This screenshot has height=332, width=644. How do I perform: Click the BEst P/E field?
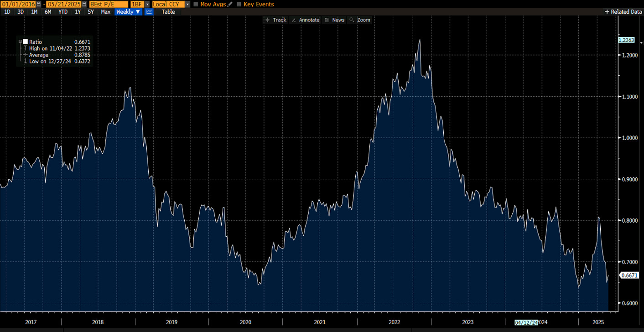[x=109, y=4]
